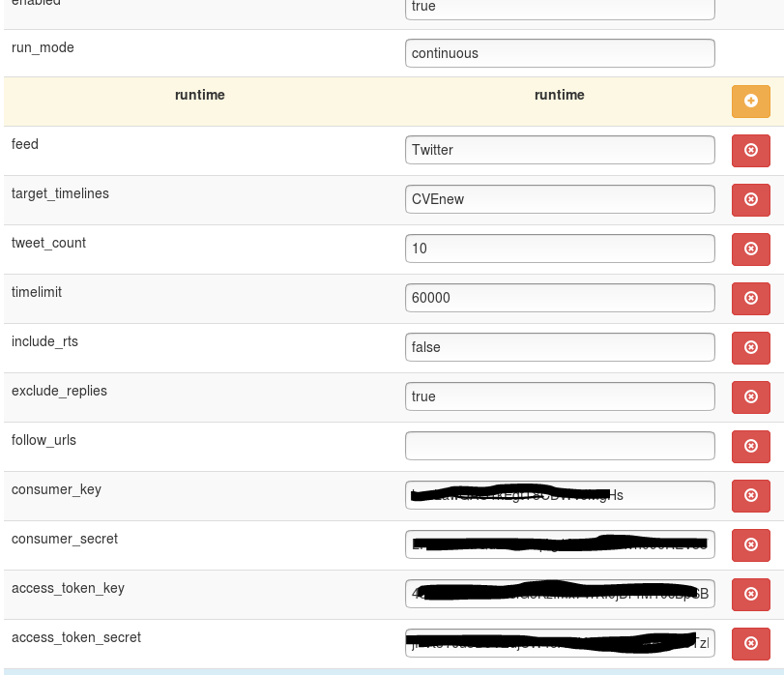Remove the target_timelines parameter
784x675 pixels.
tap(751, 199)
